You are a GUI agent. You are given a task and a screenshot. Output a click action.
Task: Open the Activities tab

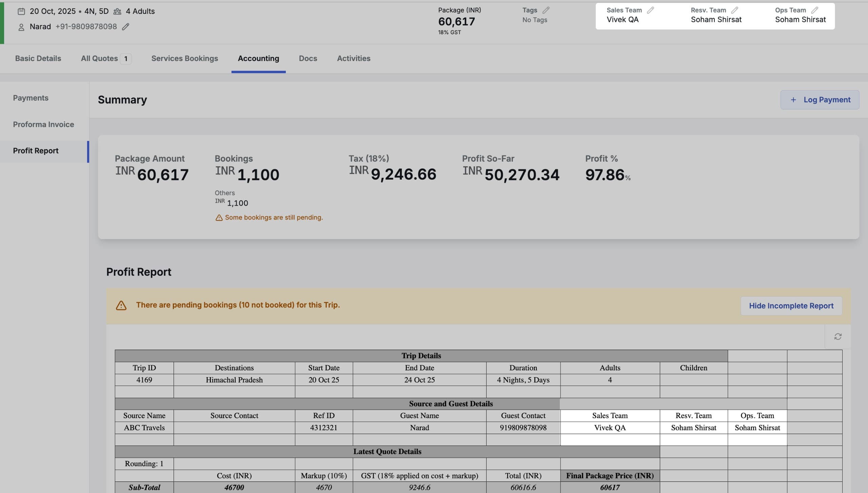coord(353,58)
